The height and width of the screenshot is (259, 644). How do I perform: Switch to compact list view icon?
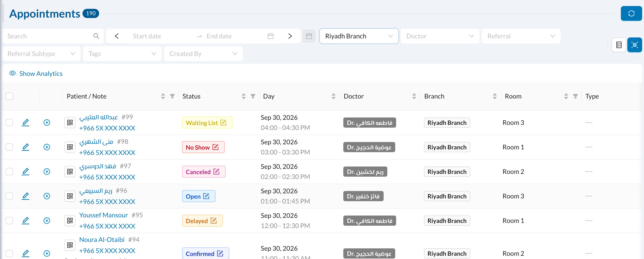click(619, 45)
